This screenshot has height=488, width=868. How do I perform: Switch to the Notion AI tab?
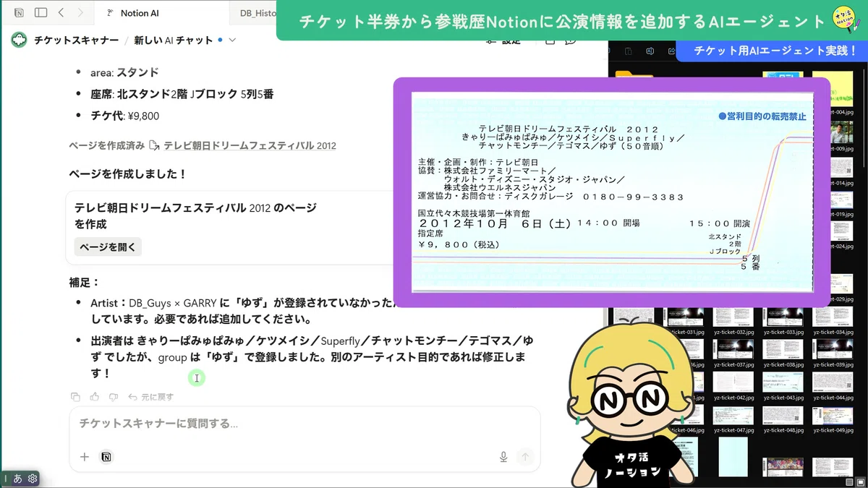pos(163,12)
